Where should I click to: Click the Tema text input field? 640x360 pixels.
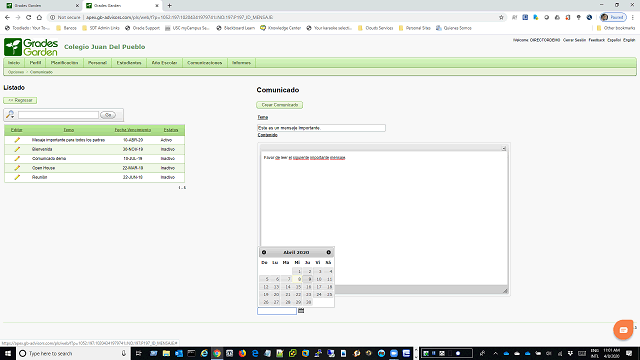[x=321, y=128]
